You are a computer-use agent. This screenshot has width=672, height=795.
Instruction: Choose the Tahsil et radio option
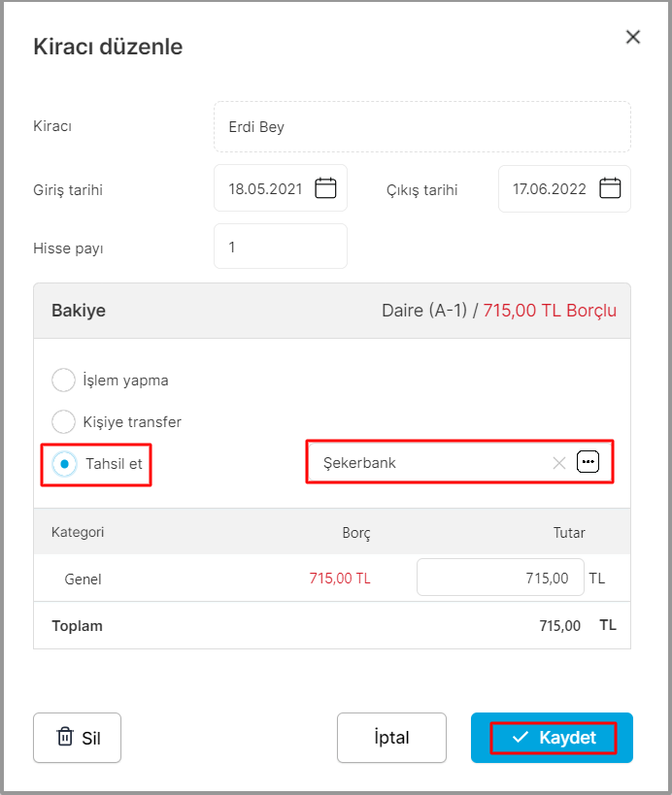pyautogui.click(x=64, y=463)
